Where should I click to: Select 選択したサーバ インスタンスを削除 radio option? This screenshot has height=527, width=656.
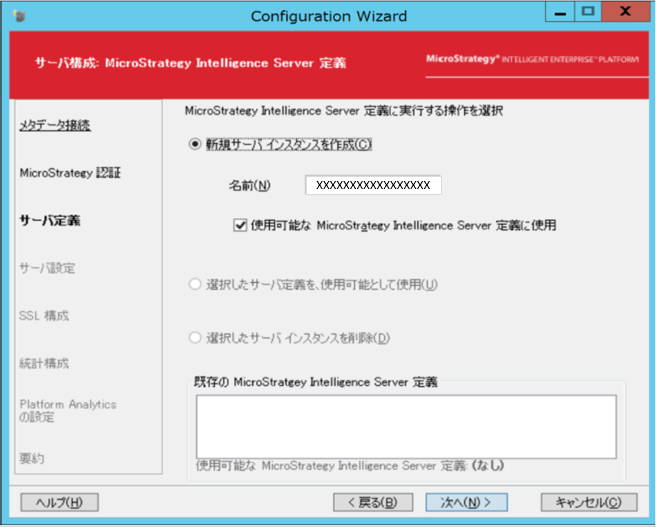coord(195,338)
